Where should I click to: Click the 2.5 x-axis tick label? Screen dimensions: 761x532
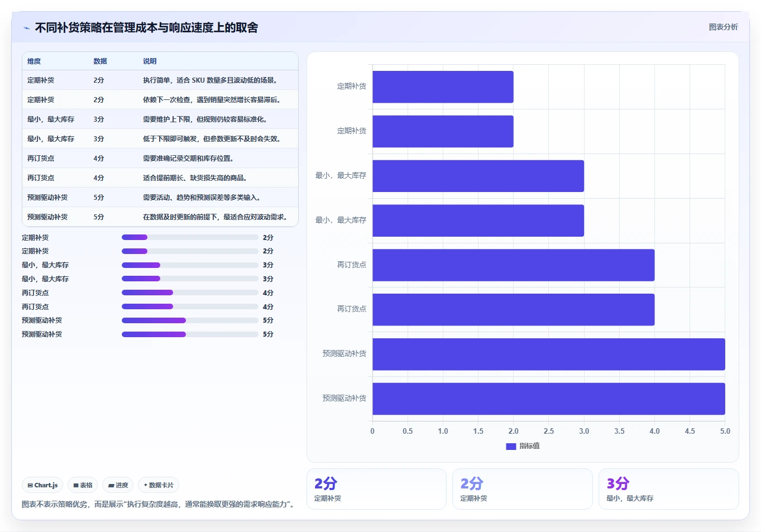pyautogui.click(x=549, y=431)
